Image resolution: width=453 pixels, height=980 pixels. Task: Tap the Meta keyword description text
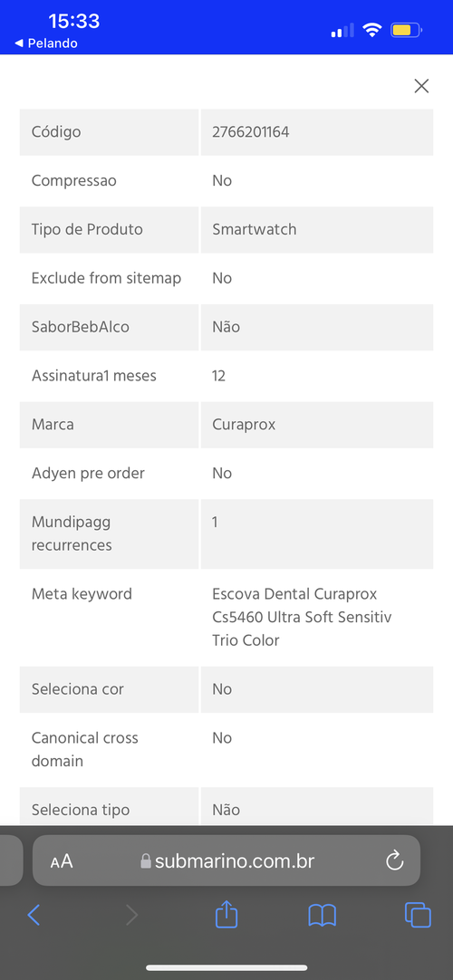tap(302, 617)
